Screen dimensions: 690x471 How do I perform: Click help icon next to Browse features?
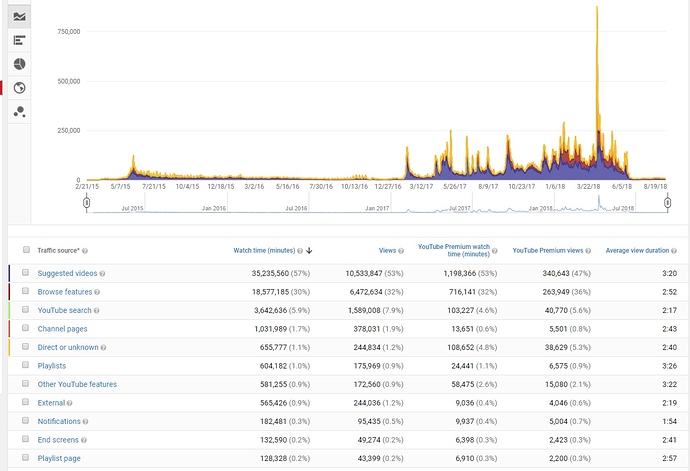[x=97, y=292]
